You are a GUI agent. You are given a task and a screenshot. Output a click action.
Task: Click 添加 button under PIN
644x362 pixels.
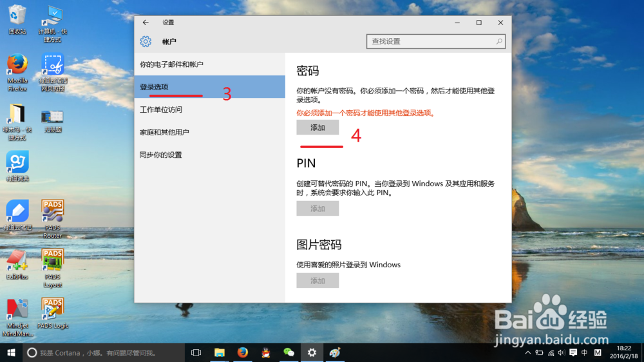[317, 208]
